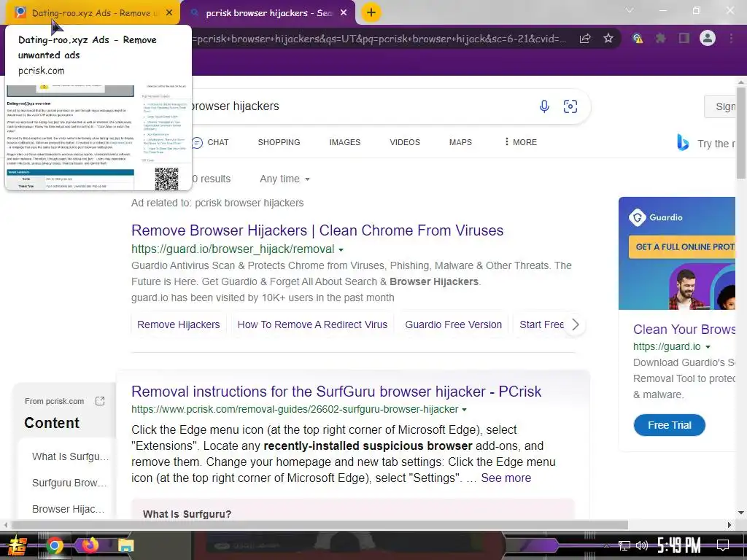This screenshot has height=560, width=747.
Task: Switch to SHOPPING results
Action: (x=279, y=142)
